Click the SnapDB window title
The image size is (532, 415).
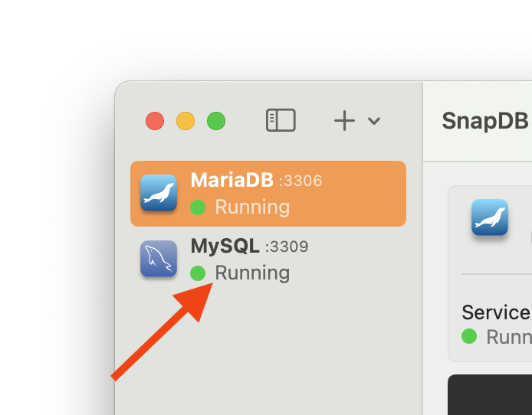point(484,121)
